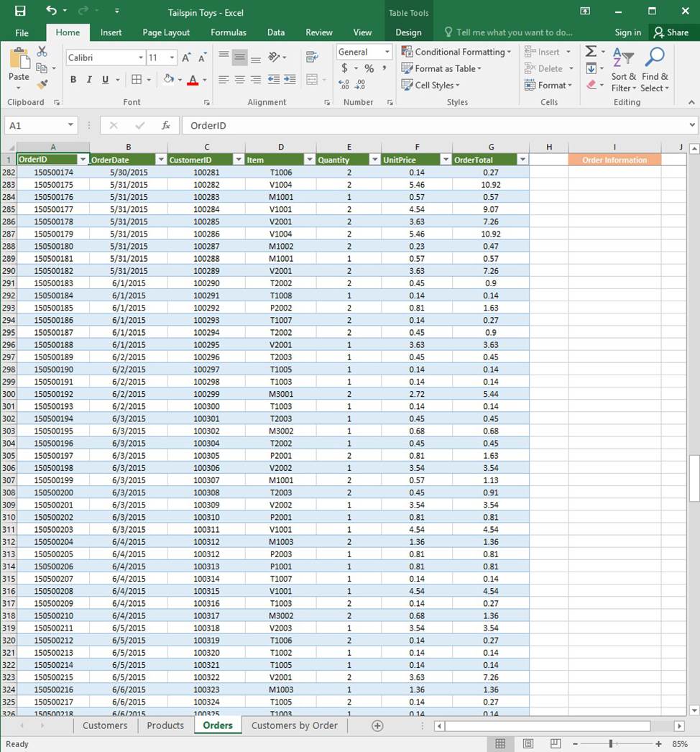Switch to Page Layout view icon

pos(528,743)
